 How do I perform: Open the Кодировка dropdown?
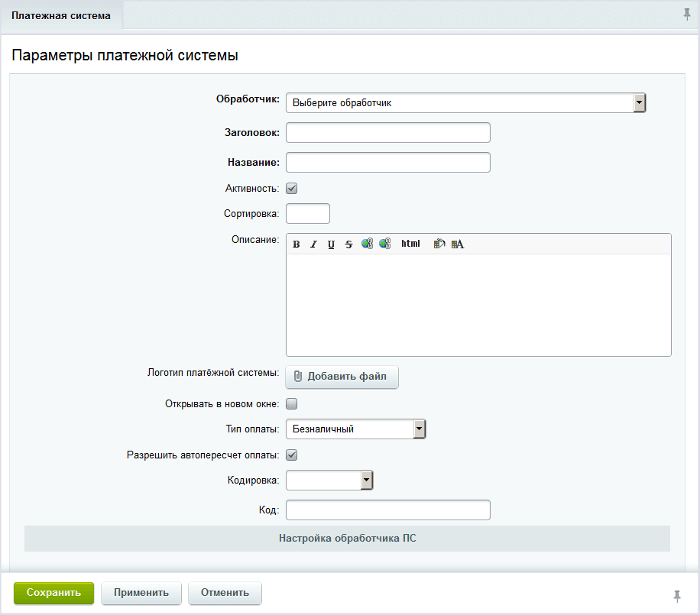[329, 480]
